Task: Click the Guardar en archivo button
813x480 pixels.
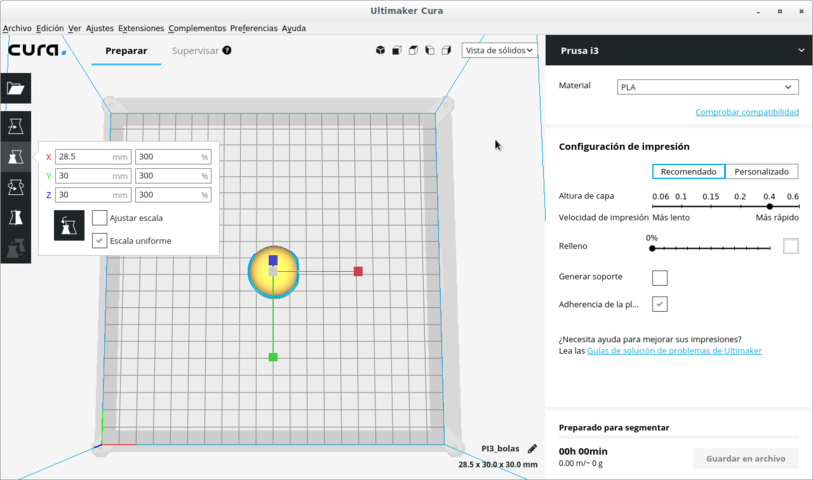Action: pos(746,458)
